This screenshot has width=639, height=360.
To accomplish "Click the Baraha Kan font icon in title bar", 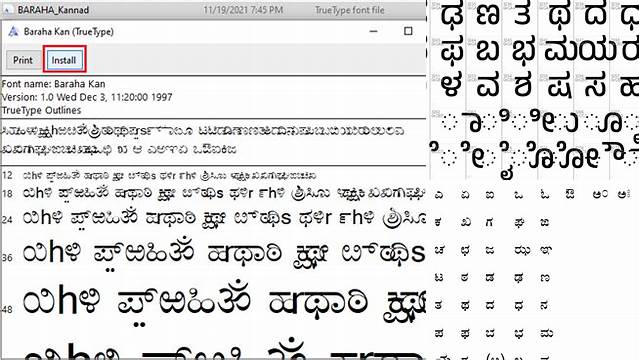I will point(13,31).
